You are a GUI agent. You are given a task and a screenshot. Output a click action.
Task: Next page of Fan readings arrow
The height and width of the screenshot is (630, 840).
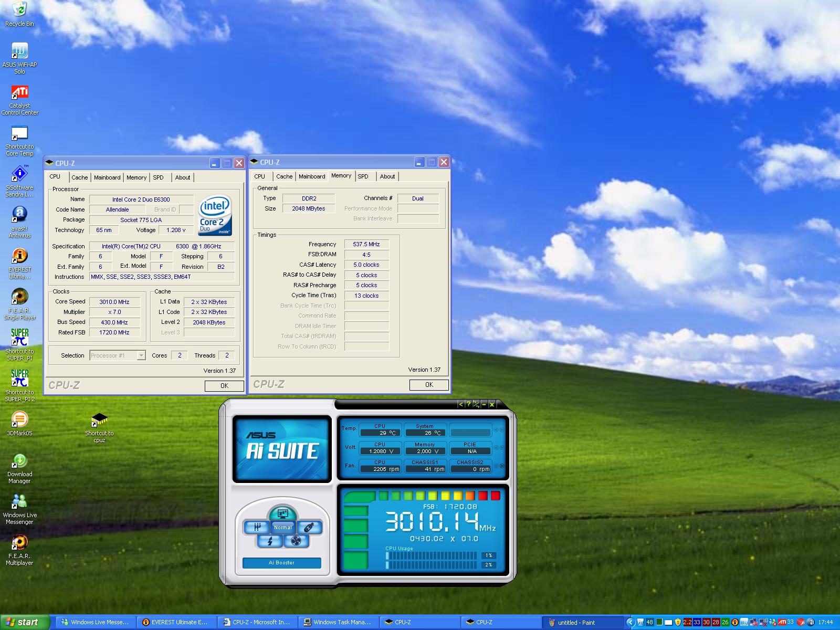(501, 466)
